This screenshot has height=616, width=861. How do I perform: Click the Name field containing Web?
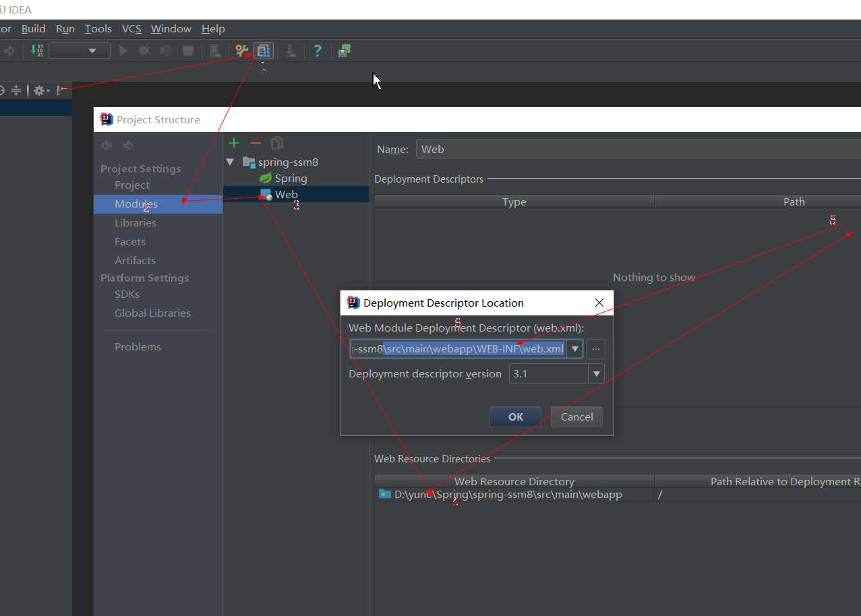(607, 150)
